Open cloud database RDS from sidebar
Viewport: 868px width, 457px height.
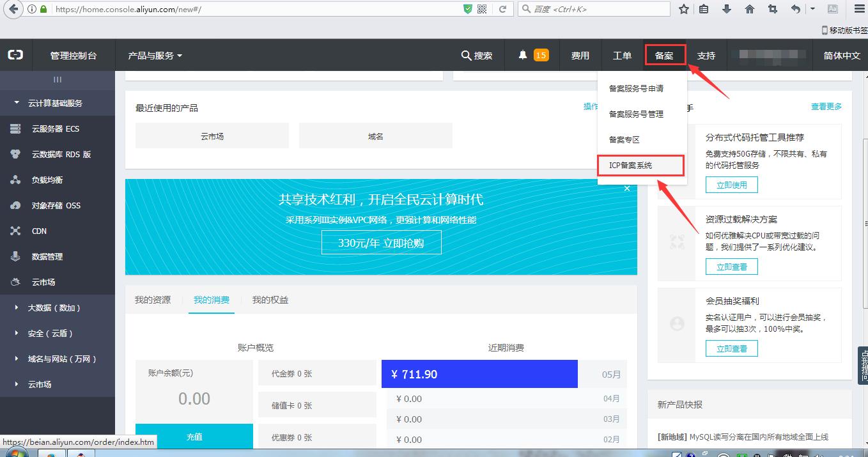[61, 154]
